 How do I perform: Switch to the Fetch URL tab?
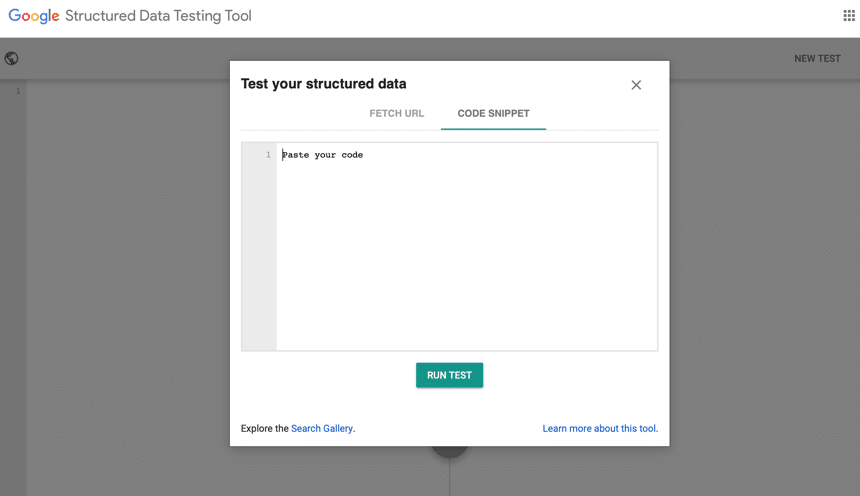(397, 114)
